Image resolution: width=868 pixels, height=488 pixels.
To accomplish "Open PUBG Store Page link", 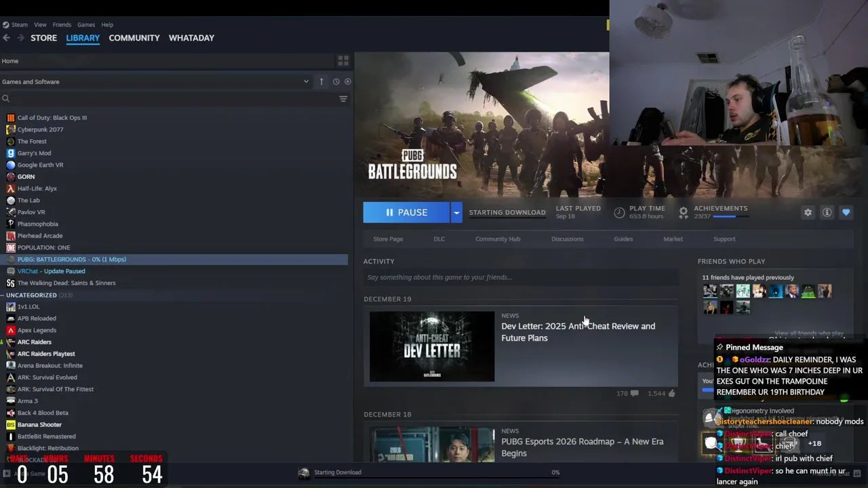I will click(388, 239).
